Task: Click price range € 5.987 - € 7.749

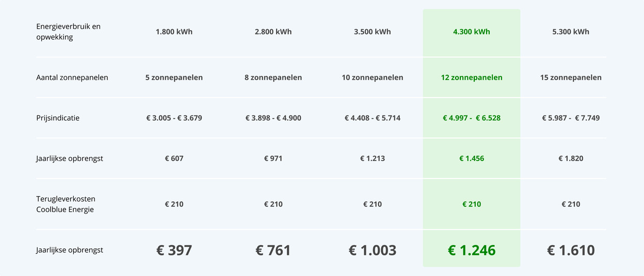Action: click(570, 118)
